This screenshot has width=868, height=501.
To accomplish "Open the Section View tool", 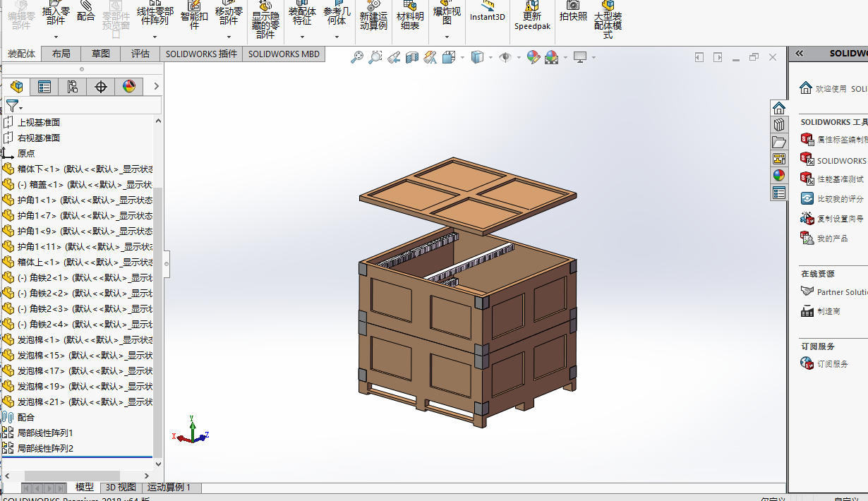I will point(412,57).
